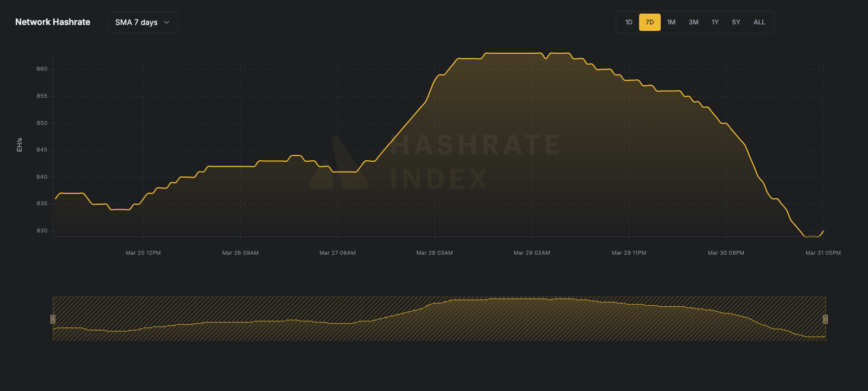The width and height of the screenshot is (868, 391).
Task: Grab the right range slider handle
Action: click(825, 319)
